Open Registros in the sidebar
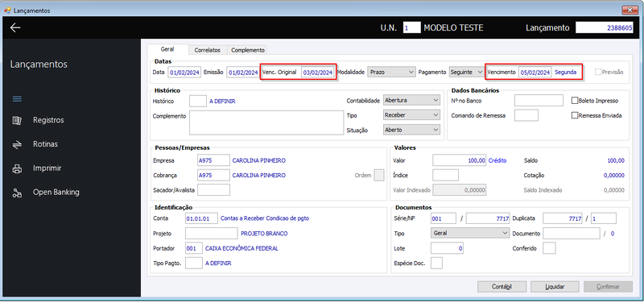644x303 pixels. click(48, 120)
